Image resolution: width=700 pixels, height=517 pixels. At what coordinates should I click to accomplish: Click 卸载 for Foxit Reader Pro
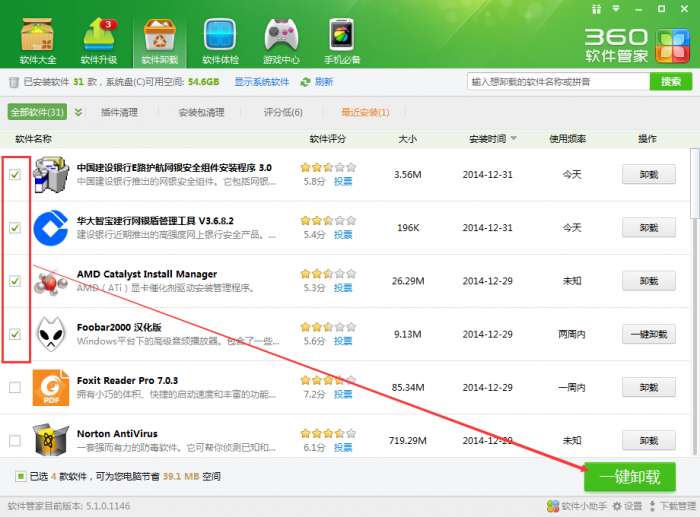click(649, 388)
